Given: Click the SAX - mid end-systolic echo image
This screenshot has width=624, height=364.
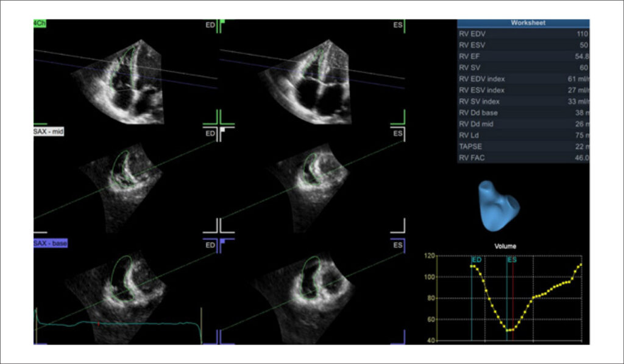Looking at the screenshot, I should coord(308,188).
